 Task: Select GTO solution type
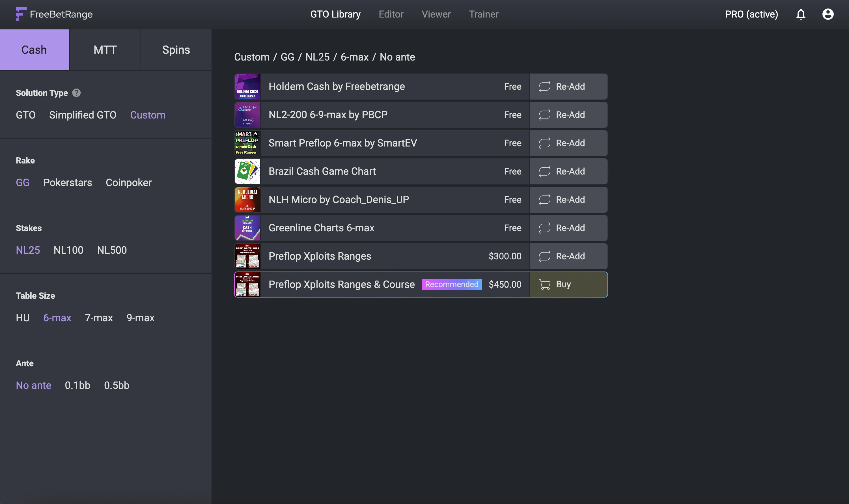point(25,115)
